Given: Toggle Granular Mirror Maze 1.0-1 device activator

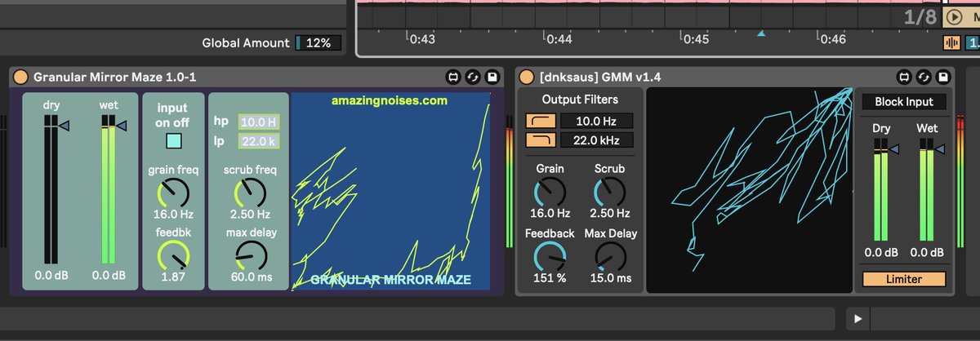Looking at the screenshot, I should pyautogui.click(x=21, y=77).
